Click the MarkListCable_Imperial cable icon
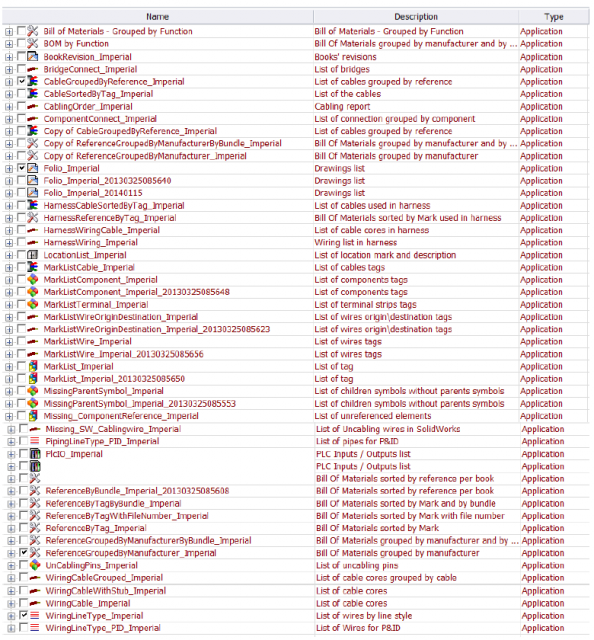Viewport: 594px width, 640px height. click(x=33, y=267)
